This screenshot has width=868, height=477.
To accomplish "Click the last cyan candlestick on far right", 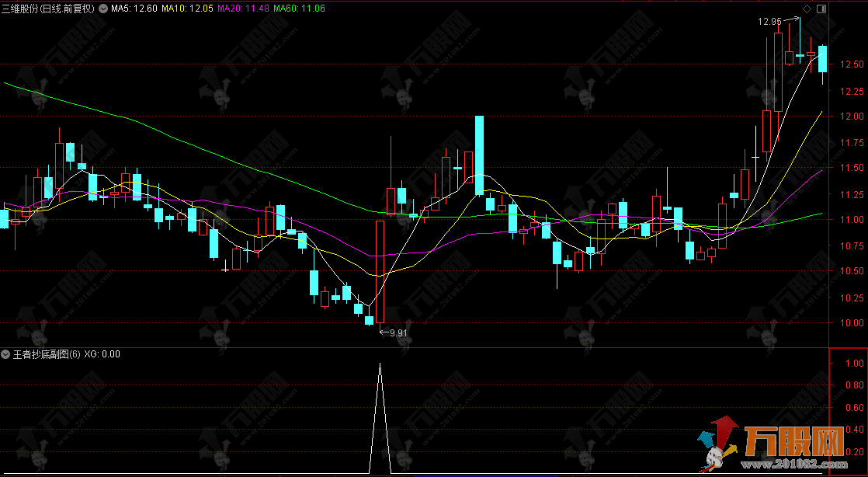I will [822, 59].
